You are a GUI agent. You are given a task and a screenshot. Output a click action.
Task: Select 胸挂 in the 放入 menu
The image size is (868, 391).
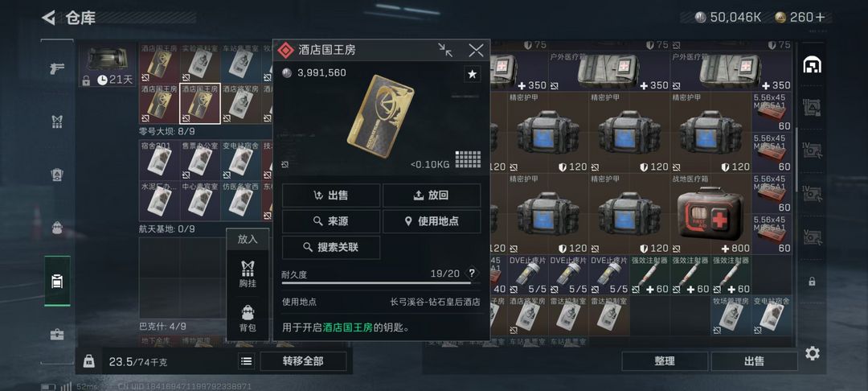pyautogui.click(x=248, y=274)
